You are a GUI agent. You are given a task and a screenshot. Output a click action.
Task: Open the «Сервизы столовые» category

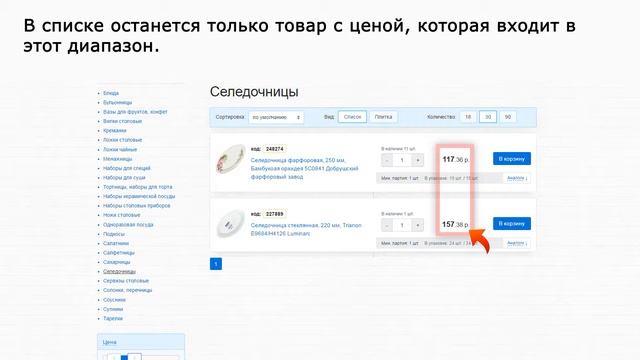tap(126, 281)
